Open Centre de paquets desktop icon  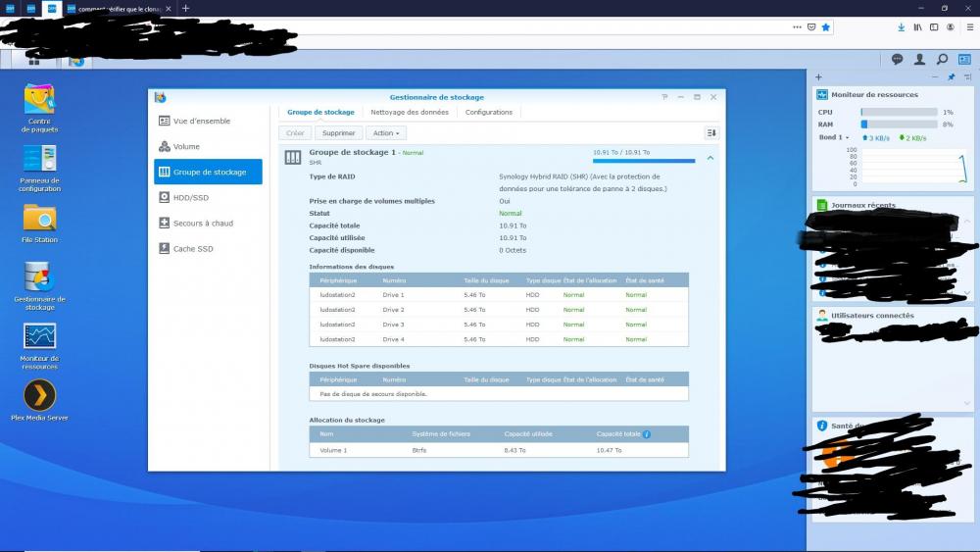tap(39, 100)
